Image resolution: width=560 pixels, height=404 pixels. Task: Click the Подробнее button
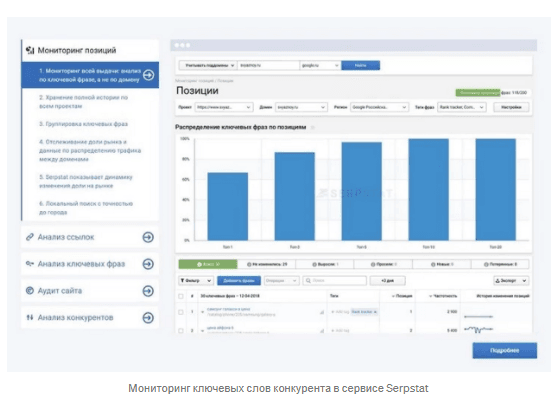click(x=505, y=350)
